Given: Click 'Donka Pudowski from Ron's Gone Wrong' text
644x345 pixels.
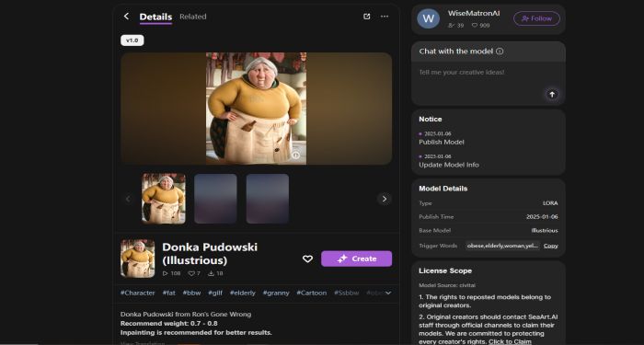Looking at the screenshot, I should click(186, 315).
